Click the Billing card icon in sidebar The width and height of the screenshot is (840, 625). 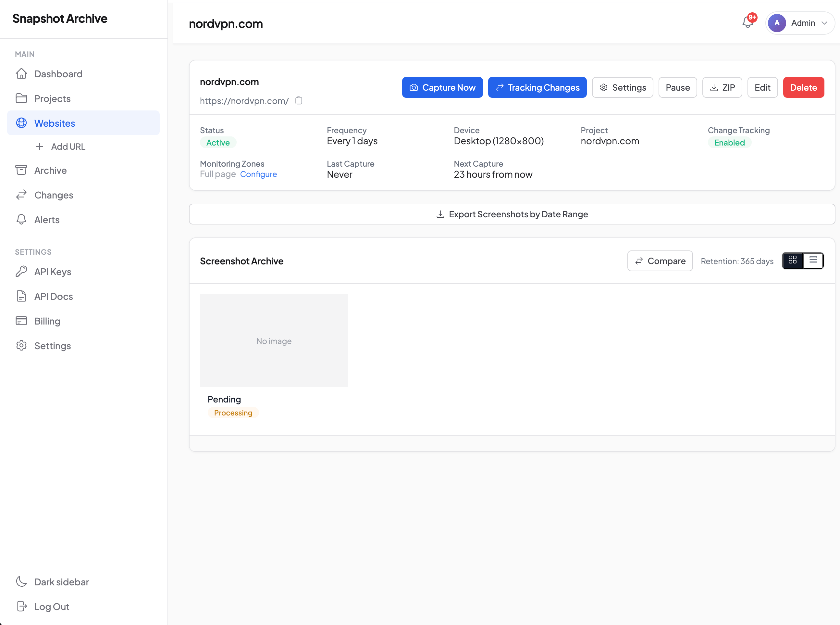click(21, 321)
